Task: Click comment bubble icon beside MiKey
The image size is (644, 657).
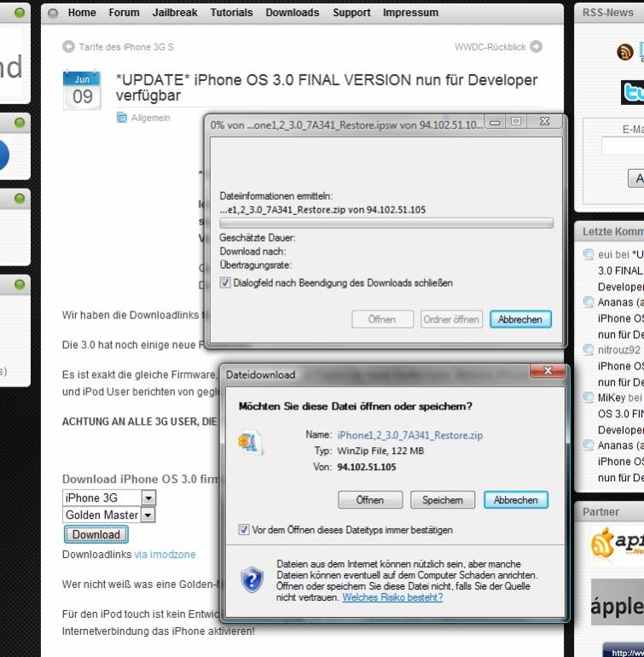Action: coord(589,398)
